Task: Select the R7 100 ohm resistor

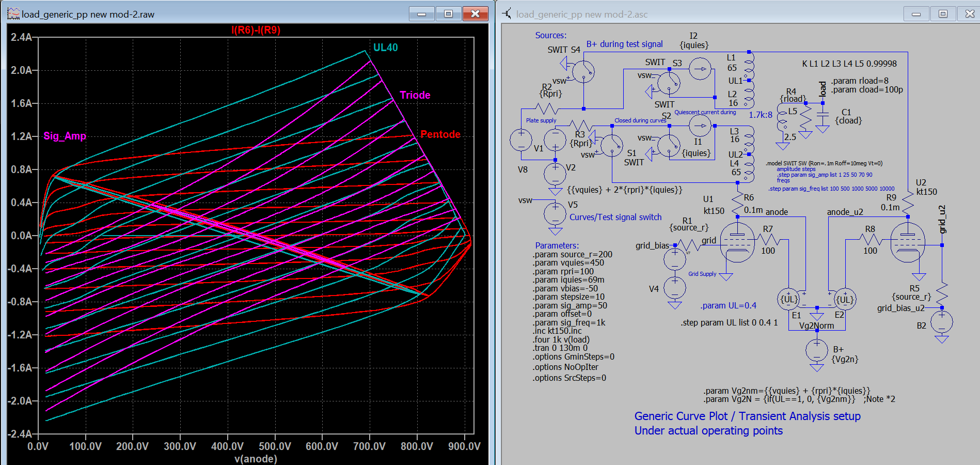Action: pyautogui.click(x=768, y=240)
